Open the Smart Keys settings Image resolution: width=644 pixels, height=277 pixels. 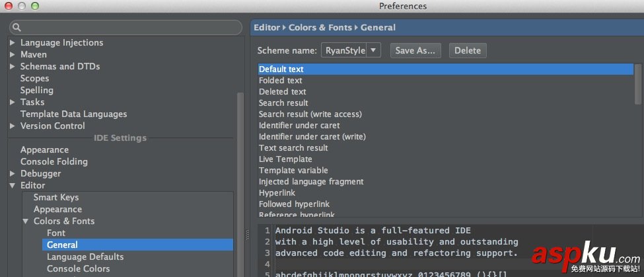pyautogui.click(x=56, y=197)
